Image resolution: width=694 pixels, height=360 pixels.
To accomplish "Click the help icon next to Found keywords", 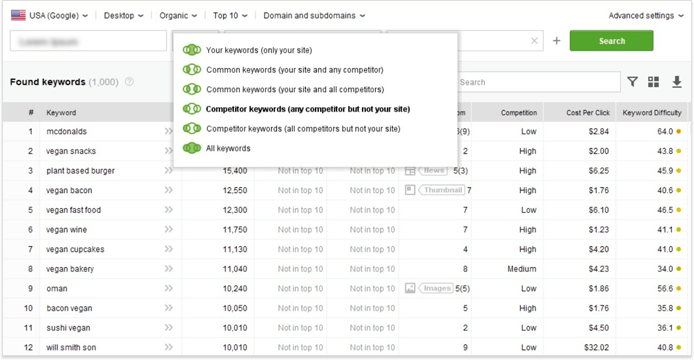I will pos(129,82).
